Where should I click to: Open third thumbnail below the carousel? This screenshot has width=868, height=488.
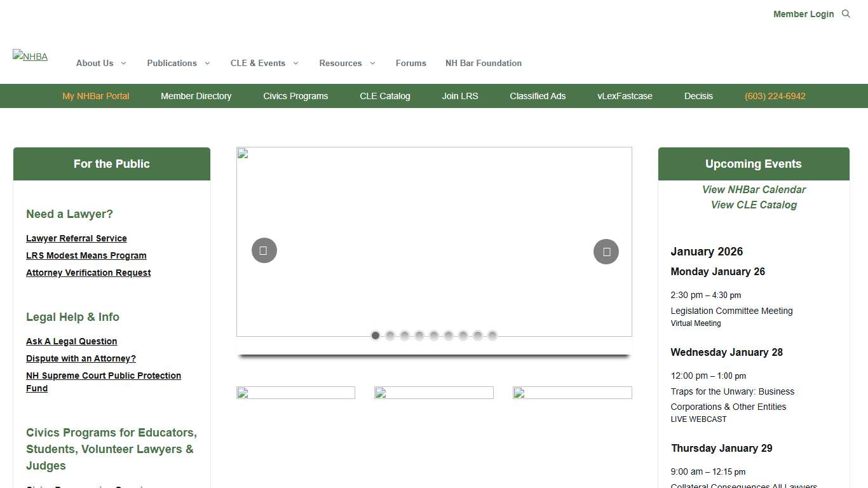pyautogui.click(x=572, y=393)
